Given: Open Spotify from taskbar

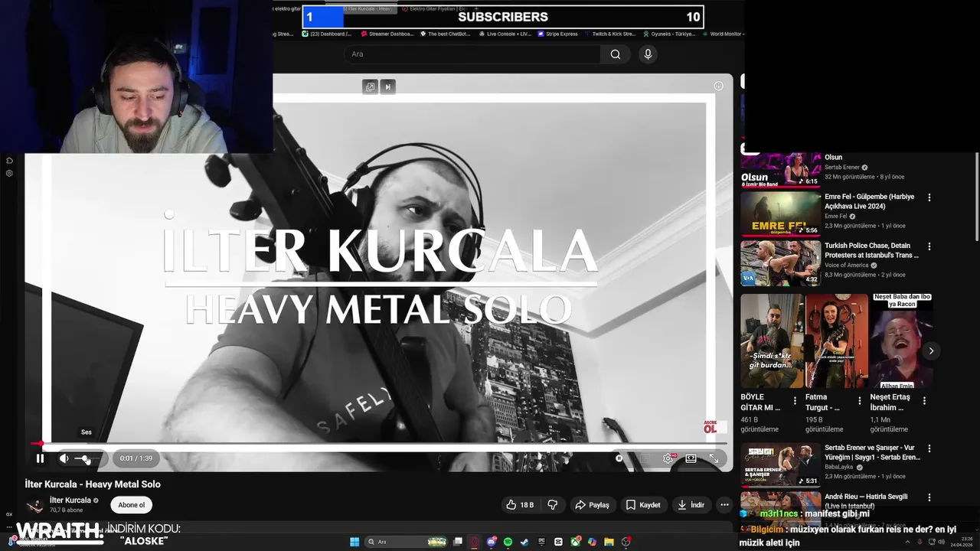Looking at the screenshot, I should click(x=508, y=542).
